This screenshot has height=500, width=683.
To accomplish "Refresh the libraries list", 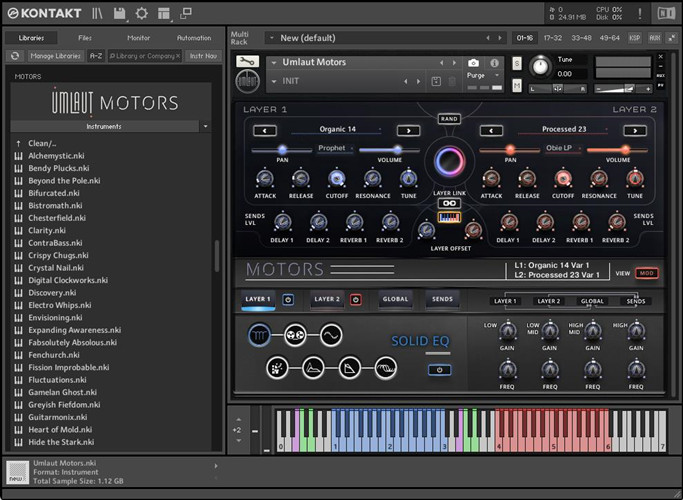I will click(15, 56).
